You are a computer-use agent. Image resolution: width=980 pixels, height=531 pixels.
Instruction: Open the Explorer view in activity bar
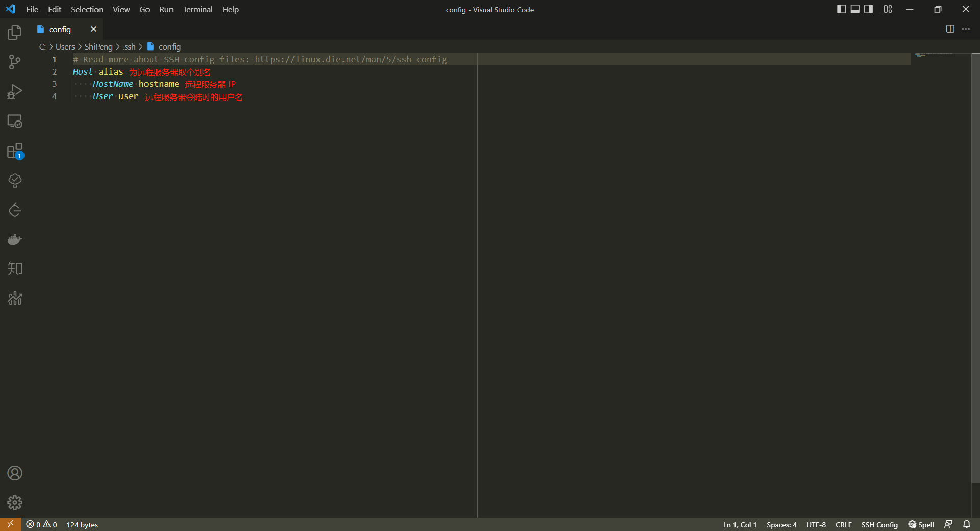click(x=15, y=33)
